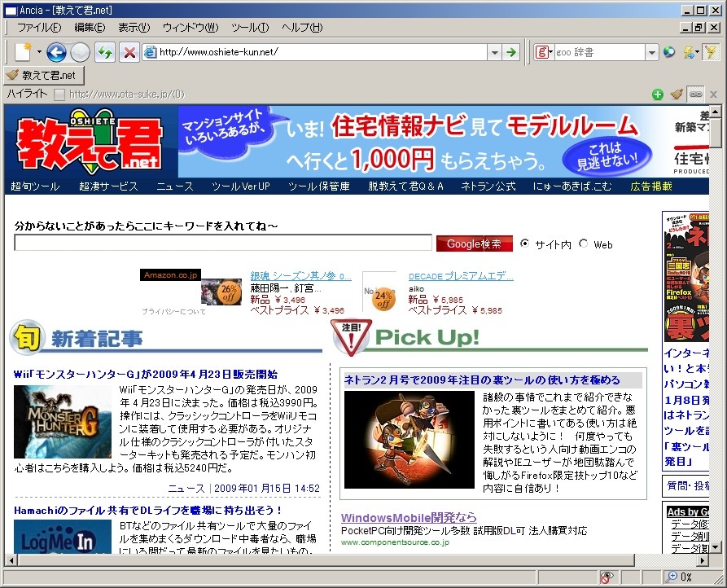Close the highlight bar with grey X

[x=713, y=94]
